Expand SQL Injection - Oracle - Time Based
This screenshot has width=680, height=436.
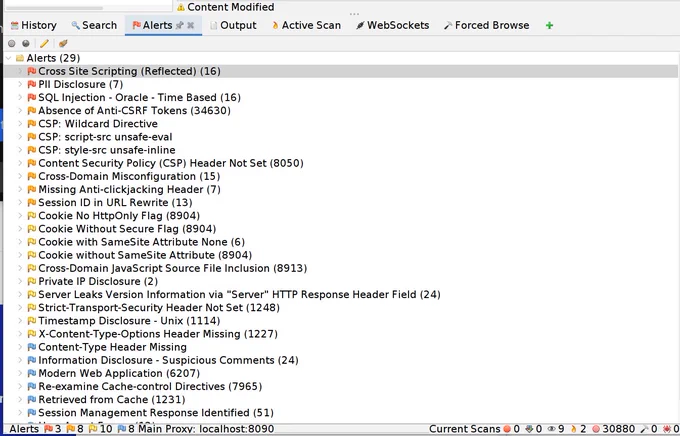click(x=20, y=98)
